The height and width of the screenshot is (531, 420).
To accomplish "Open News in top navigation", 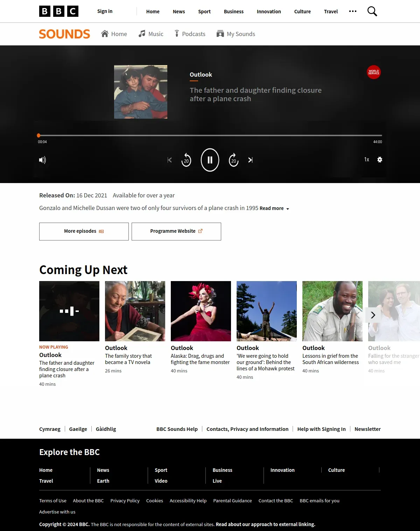I will (x=179, y=12).
